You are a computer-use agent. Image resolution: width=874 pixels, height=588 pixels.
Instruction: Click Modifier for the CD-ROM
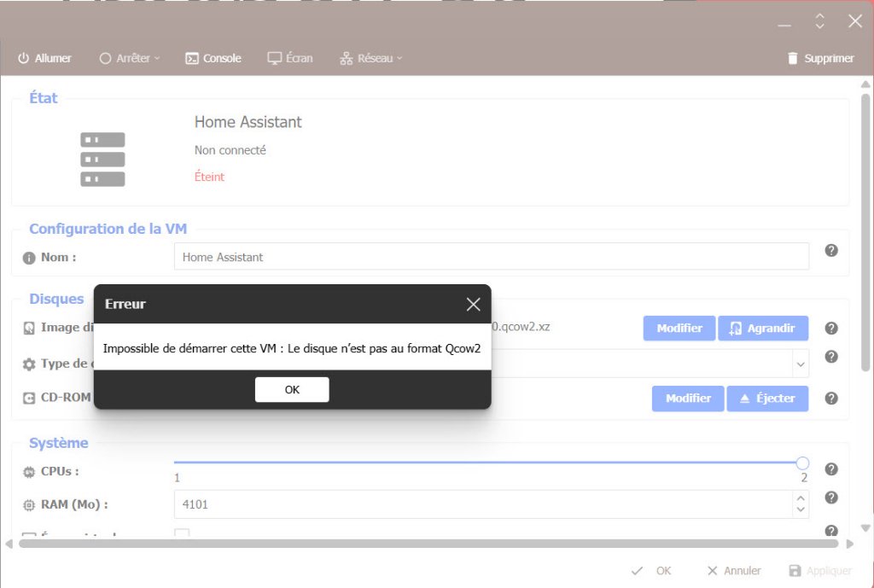click(689, 399)
